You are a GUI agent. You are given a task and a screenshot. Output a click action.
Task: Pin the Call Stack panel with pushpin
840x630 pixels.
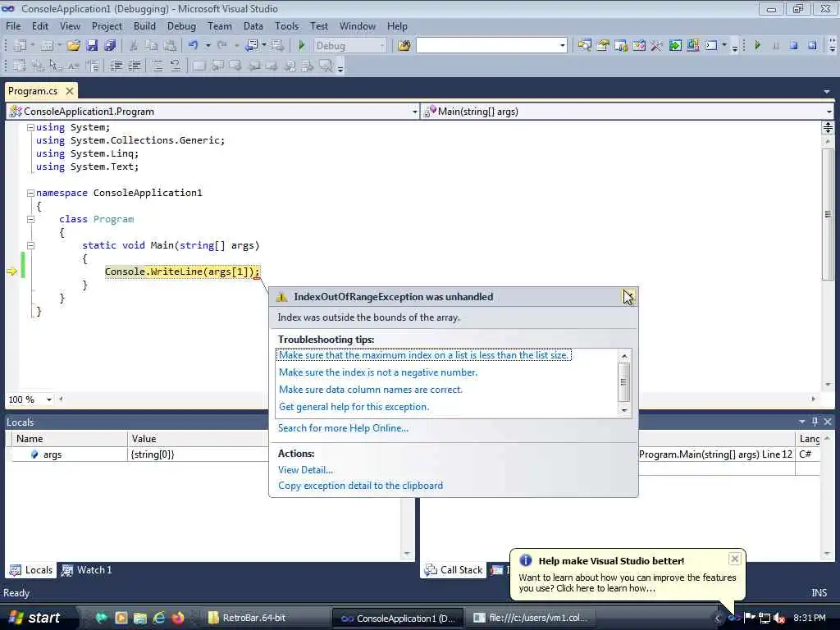815,422
